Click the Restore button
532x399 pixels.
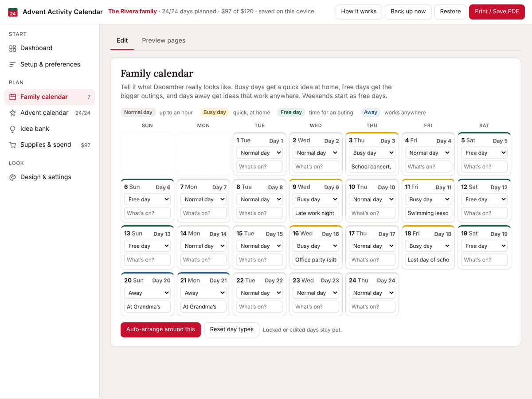click(450, 12)
